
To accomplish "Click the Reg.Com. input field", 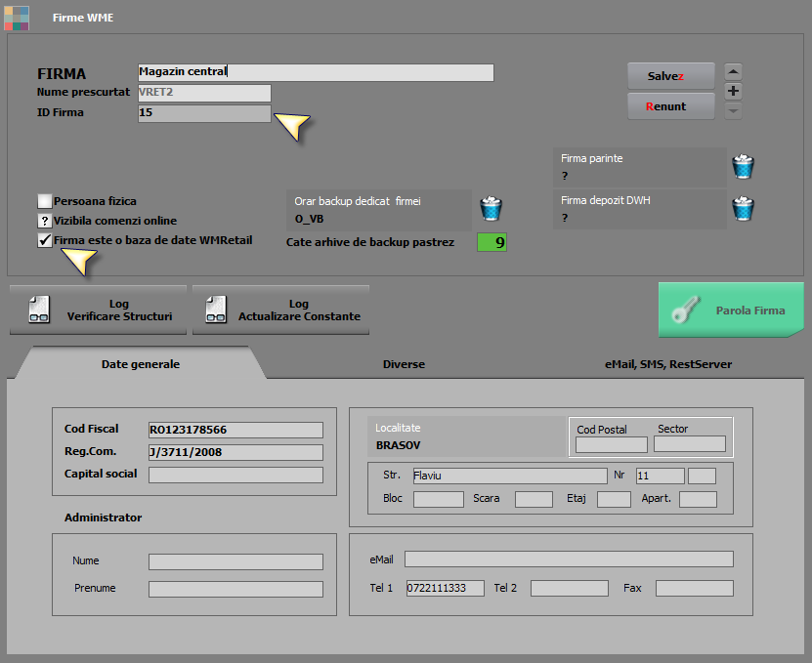I will pos(235,452).
